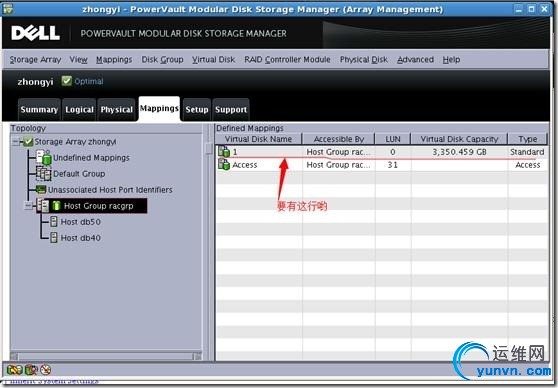Select the Mappings tab
This screenshot has height=388, width=558.
(159, 108)
